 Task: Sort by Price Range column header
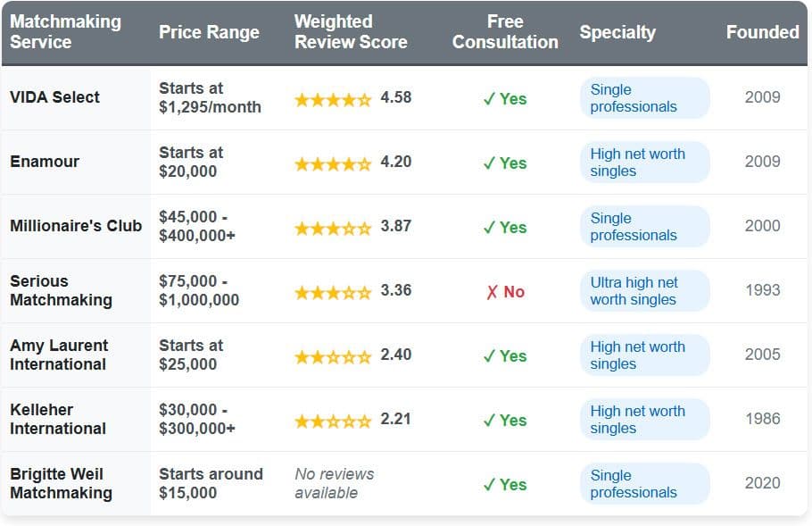[x=209, y=32]
